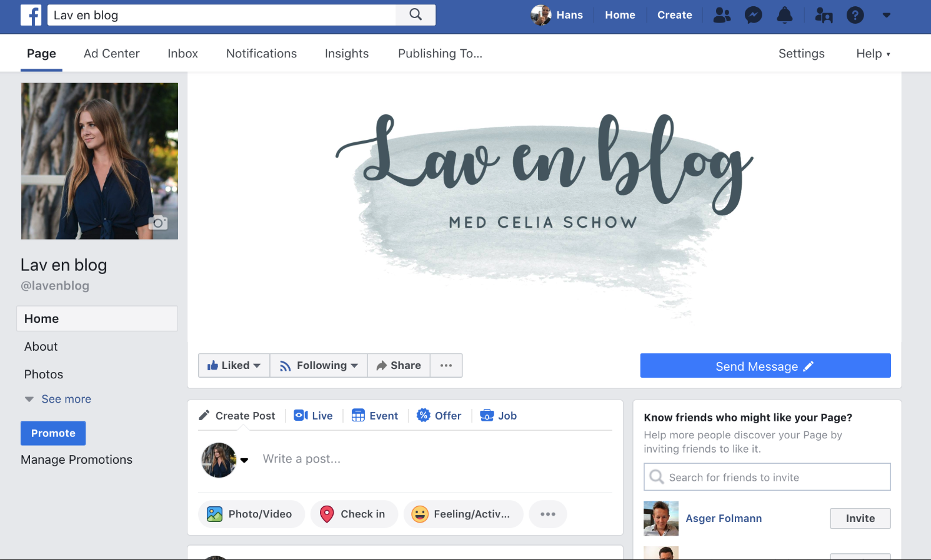The width and height of the screenshot is (931, 560).
Task: Click the camera icon on profile picture
Action: coord(158,222)
